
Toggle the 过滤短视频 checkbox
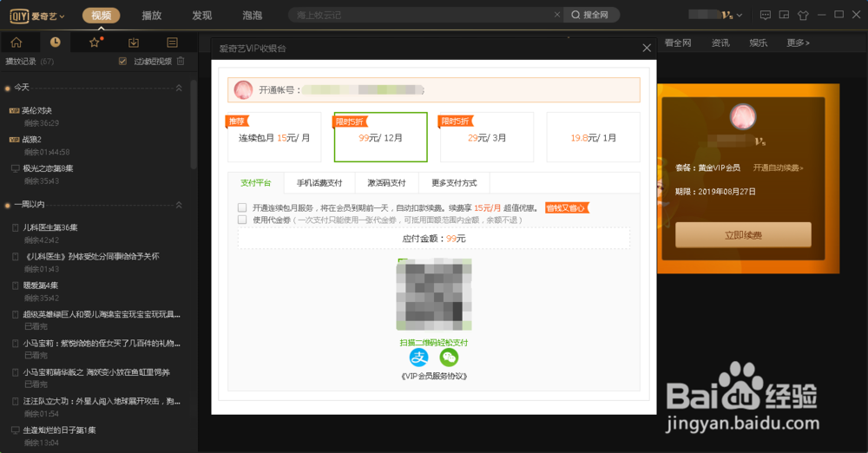(123, 61)
